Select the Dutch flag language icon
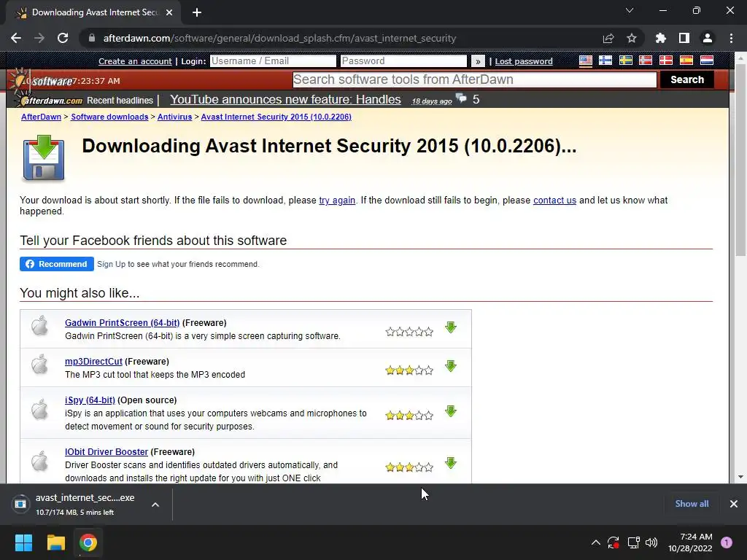 pyautogui.click(x=706, y=61)
